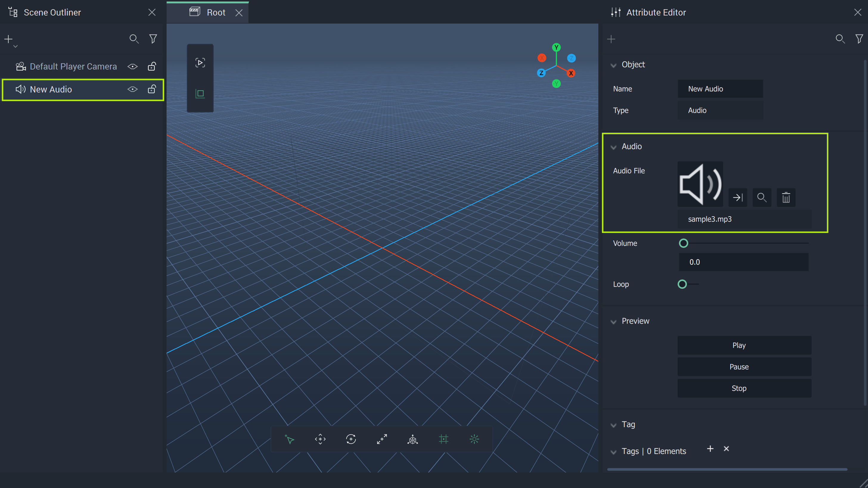The image size is (868, 488).
Task: Click the Volume slider handle
Action: [x=683, y=243]
